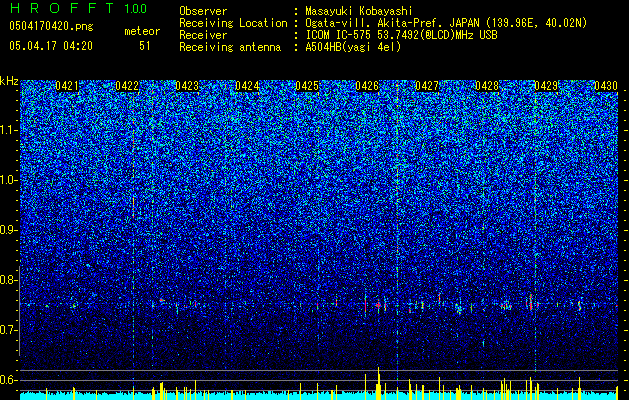The height and width of the screenshot is (400, 629).
Task: Click the version number 1.0.0
Action: [135, 8]
